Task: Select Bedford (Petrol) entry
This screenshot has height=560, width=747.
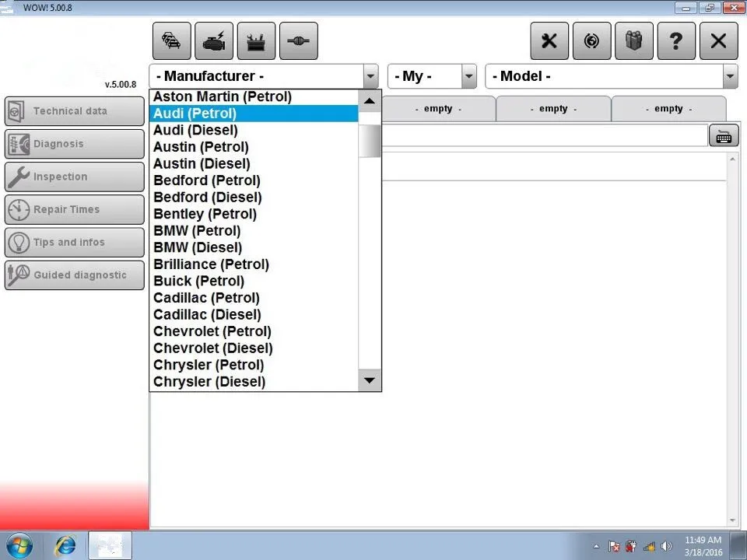Action: pos(254,180)
